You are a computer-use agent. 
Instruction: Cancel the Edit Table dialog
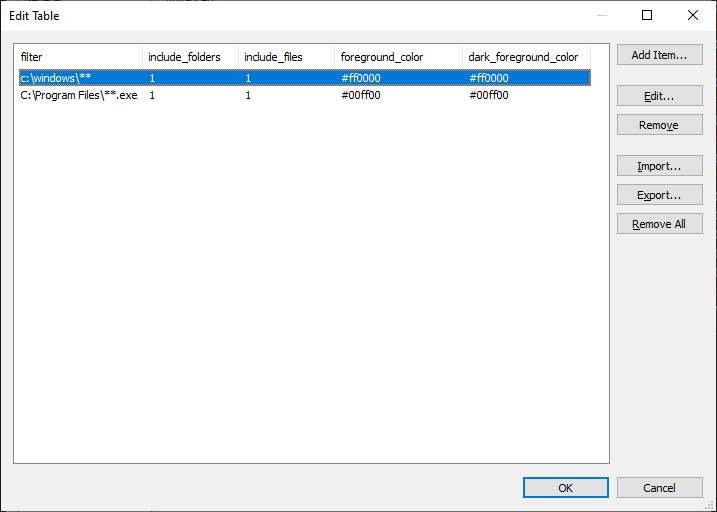tap(659, 488)
